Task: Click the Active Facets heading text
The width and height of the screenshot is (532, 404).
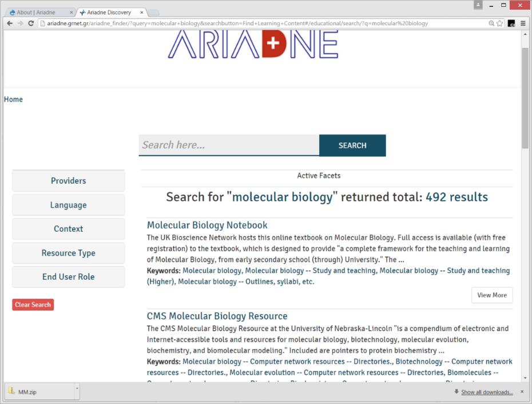Action: [319, 176]
